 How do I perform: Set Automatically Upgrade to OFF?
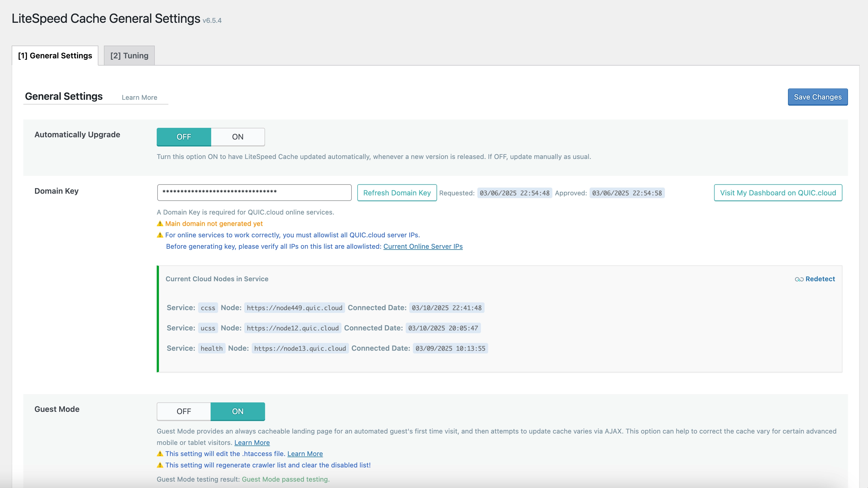(x=184, y=137)
